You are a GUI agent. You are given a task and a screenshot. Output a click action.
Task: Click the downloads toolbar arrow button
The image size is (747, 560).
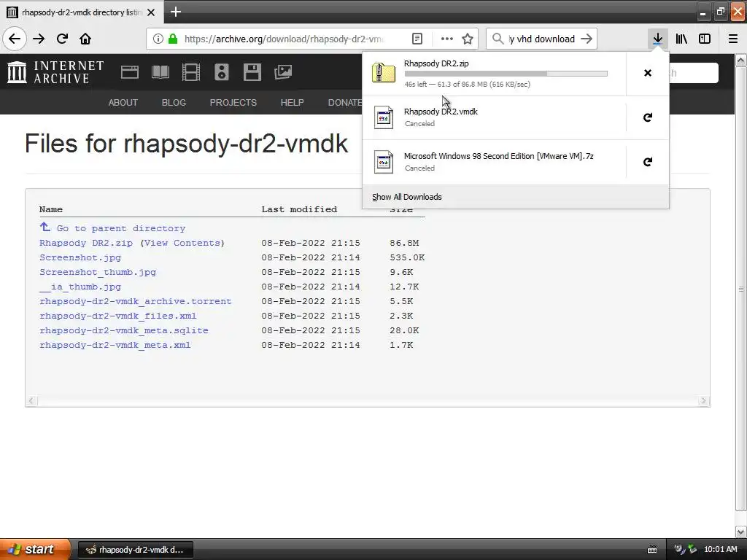(x=657, y=39)
